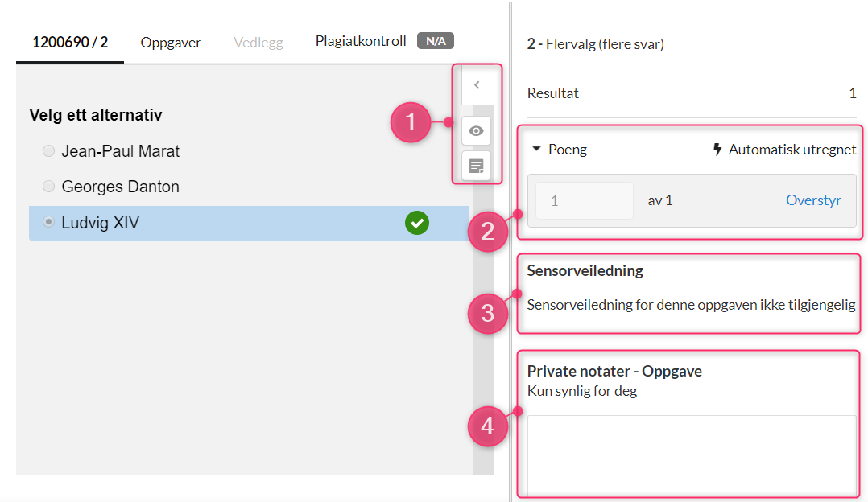Image resolution: width=868 pixels, height=502 pixels.
Task: Click numbered marker 1 badge
Action: (410, 122)
